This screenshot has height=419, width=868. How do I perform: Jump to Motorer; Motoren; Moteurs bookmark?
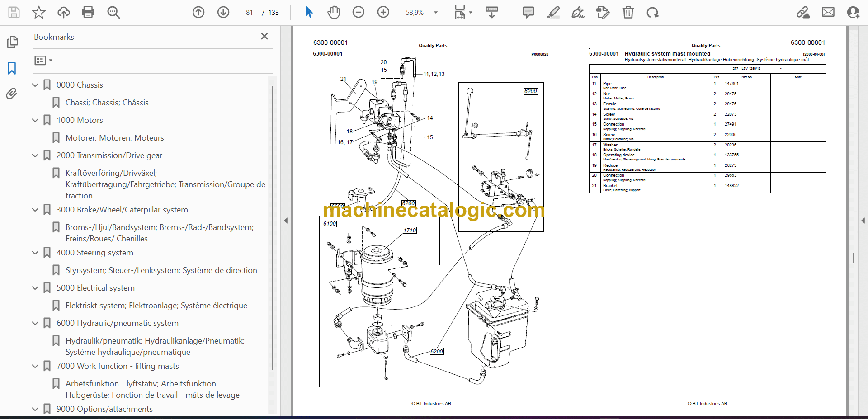115,138
